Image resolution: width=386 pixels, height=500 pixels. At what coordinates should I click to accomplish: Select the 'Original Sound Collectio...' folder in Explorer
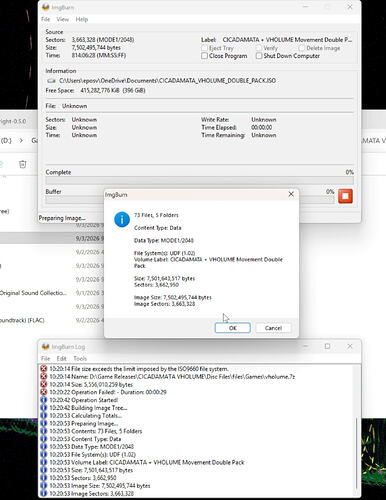pos(33,293)
